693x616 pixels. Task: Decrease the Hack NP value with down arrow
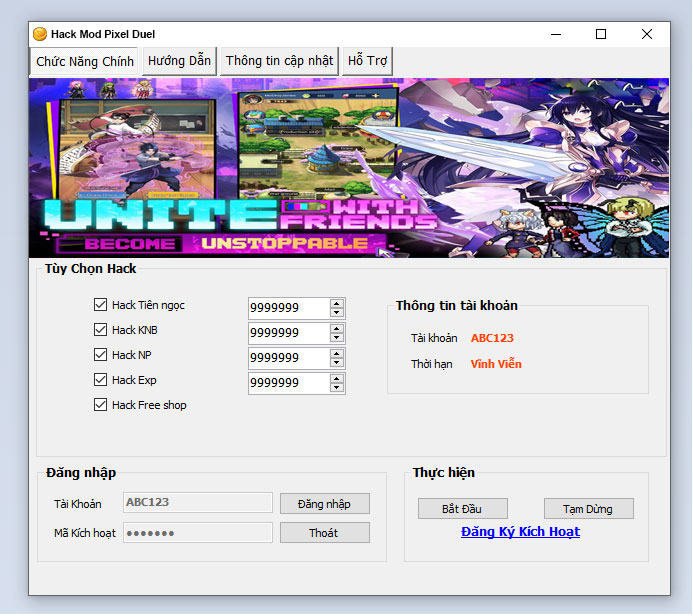tap(337, 362)
